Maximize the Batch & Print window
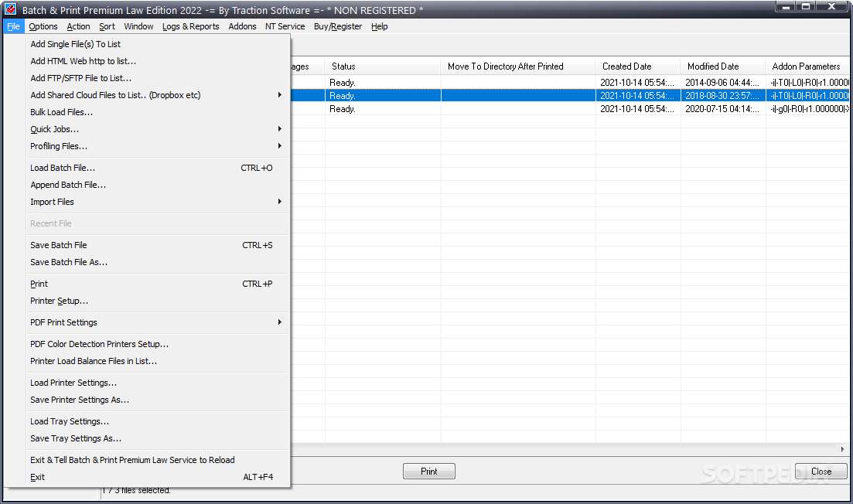Image resolution: width=853 pixels, height=504 pixels. pos(805,6)
